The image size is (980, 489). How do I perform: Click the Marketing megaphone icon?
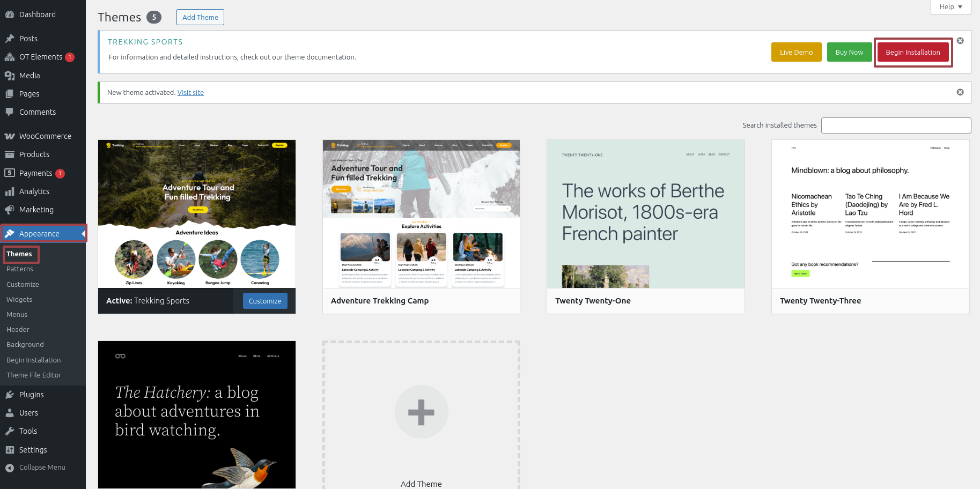pyautogui.click(x=10, y=210)
